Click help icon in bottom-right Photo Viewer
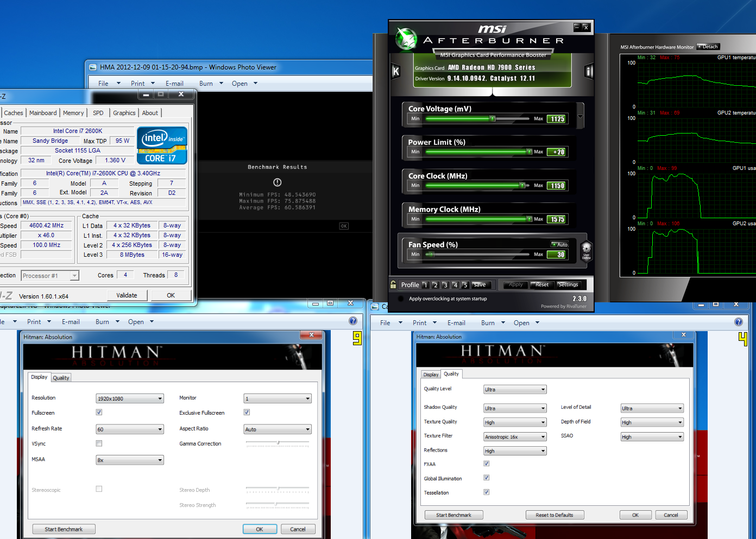756x539 pixels. pos(739,322)
